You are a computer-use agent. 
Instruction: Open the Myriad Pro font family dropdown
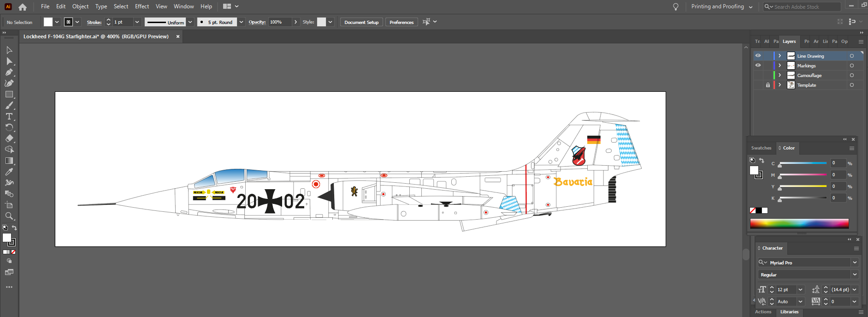coord(855,263)
